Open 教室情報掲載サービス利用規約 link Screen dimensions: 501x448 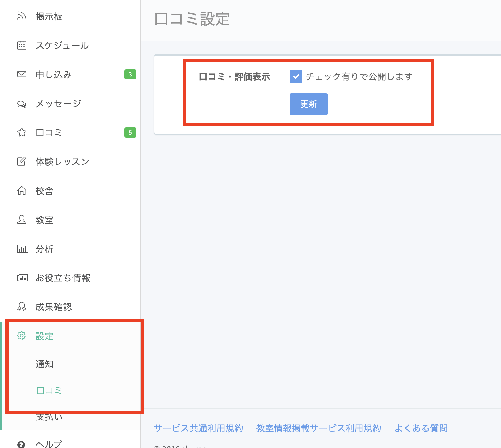(318, 428)
